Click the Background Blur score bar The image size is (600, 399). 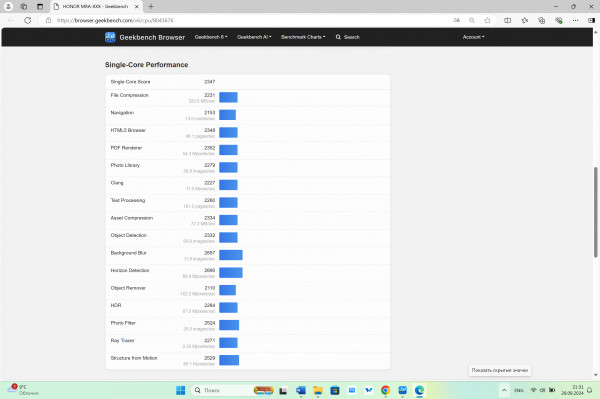231,255
